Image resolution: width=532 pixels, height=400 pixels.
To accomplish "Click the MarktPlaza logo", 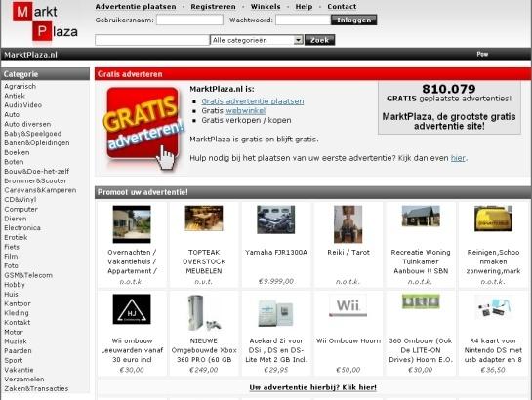I will tap(45, 21).
